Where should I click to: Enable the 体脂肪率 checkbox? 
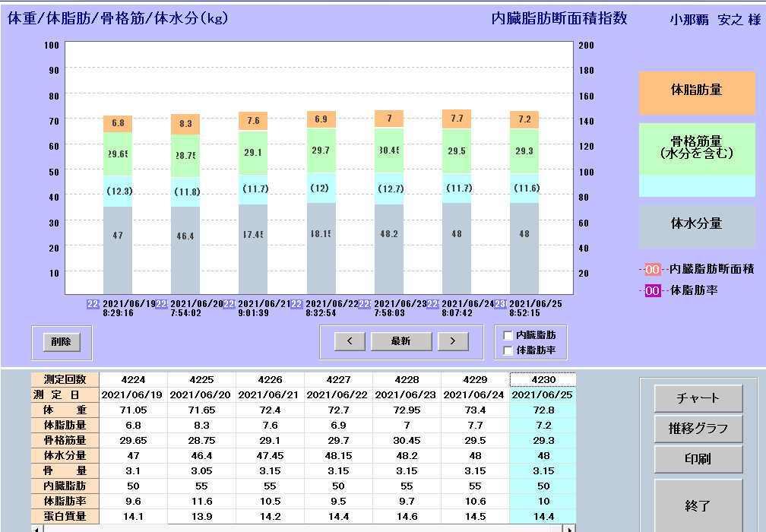(x=508, y=350)
